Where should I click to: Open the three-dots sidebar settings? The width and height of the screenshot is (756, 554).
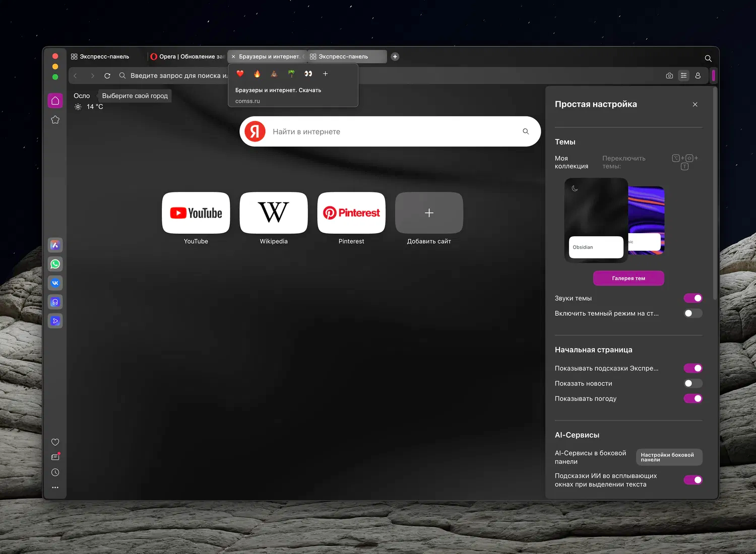pyautogui.click(x=55, y=488)
